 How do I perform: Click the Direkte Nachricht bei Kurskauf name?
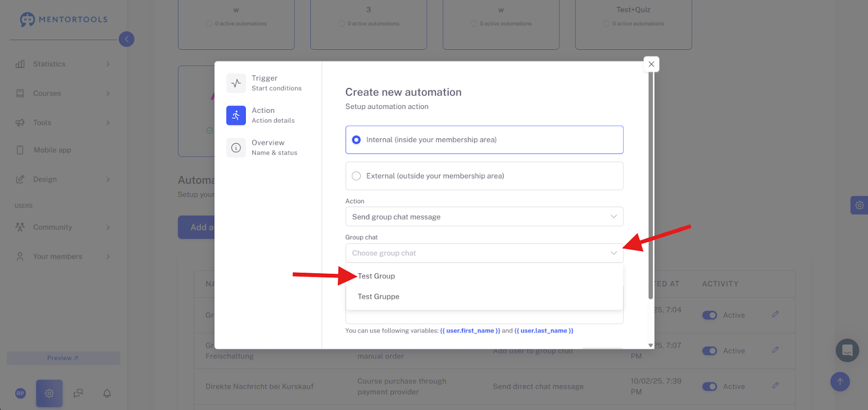(259, 387)
